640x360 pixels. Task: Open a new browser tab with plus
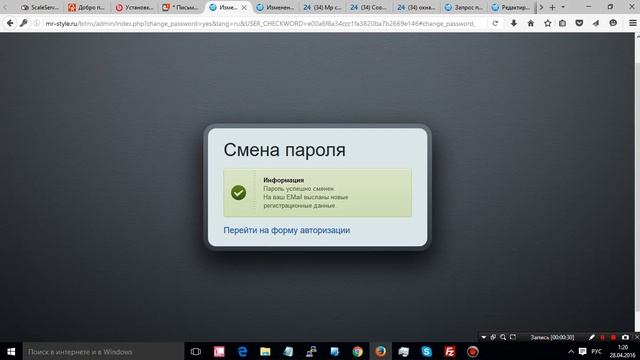(x=552, y=7)
